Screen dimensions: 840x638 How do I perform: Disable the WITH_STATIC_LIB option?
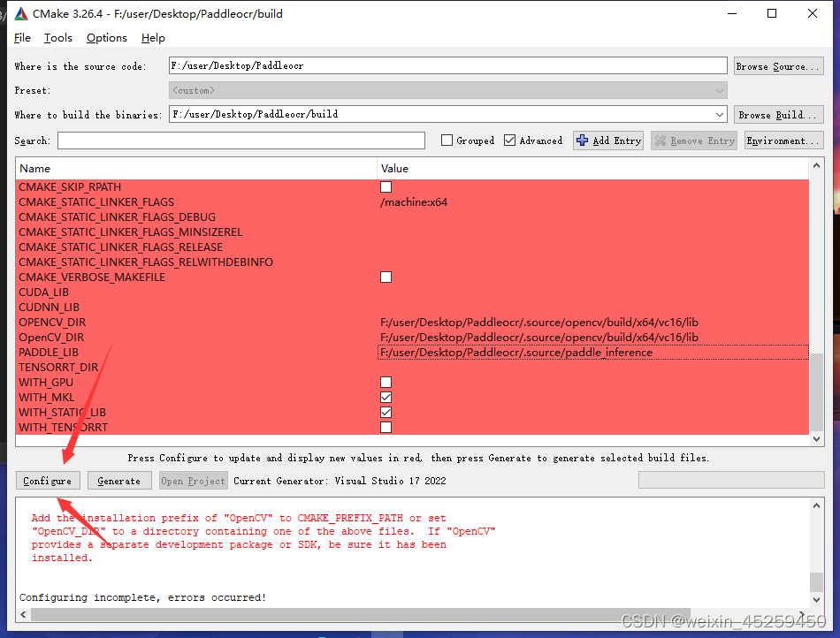386,412
